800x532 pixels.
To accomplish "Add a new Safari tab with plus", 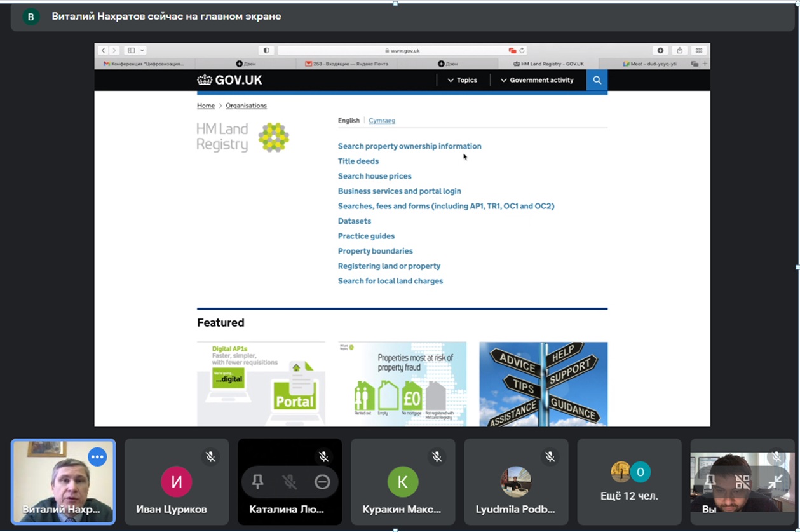I will pyautogui.click(x=705, y=64).
